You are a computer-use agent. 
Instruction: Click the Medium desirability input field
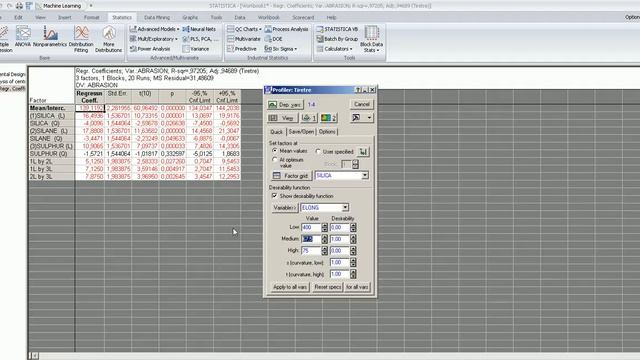(x=340, y=239)
